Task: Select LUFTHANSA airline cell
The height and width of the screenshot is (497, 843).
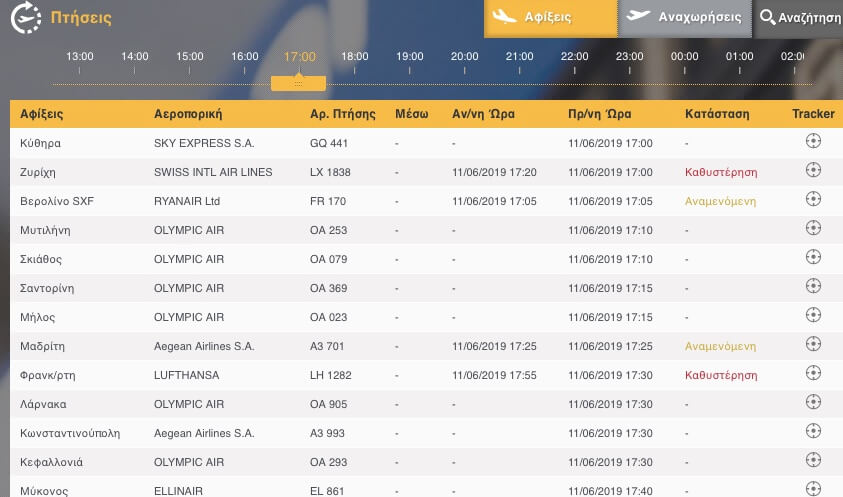Action: pyautogui.click(x=187, y=375)
